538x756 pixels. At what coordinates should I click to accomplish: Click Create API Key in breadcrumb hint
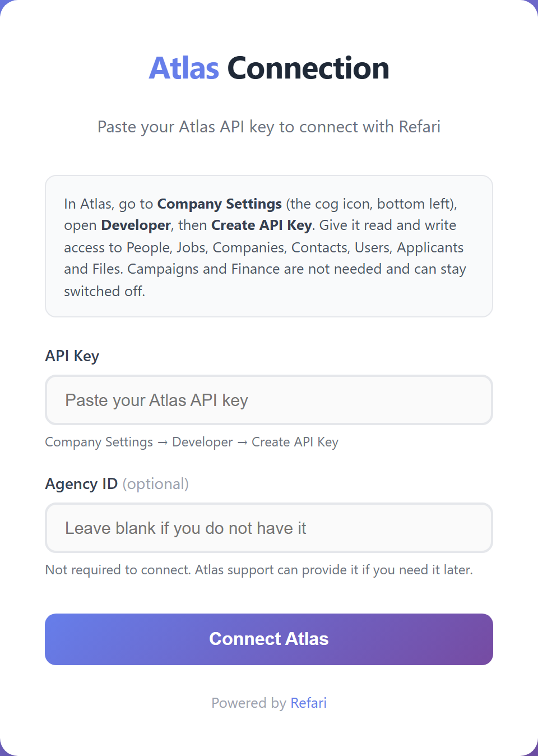(295, 442)
